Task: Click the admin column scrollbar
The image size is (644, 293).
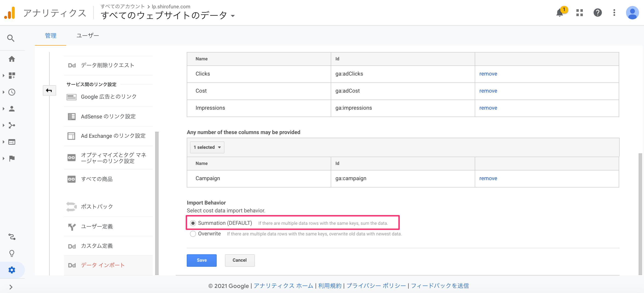Action: 157,203
